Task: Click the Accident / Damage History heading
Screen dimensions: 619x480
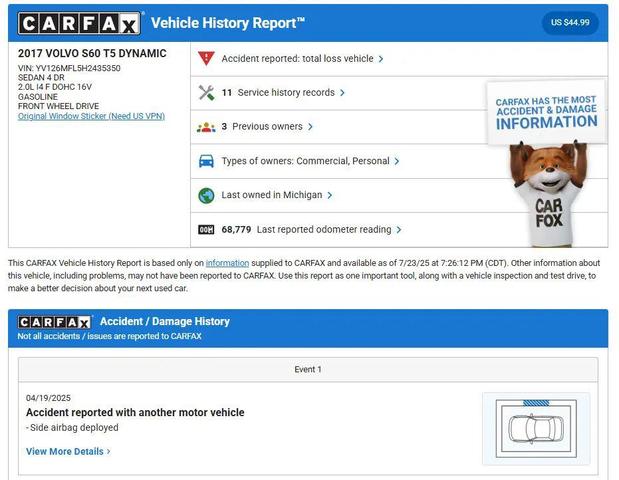Action: click(x=165, y=321)
